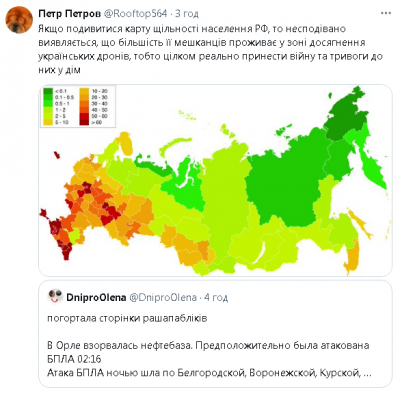Open DniproOlena display name in quoted tweet

click(96, 297)
